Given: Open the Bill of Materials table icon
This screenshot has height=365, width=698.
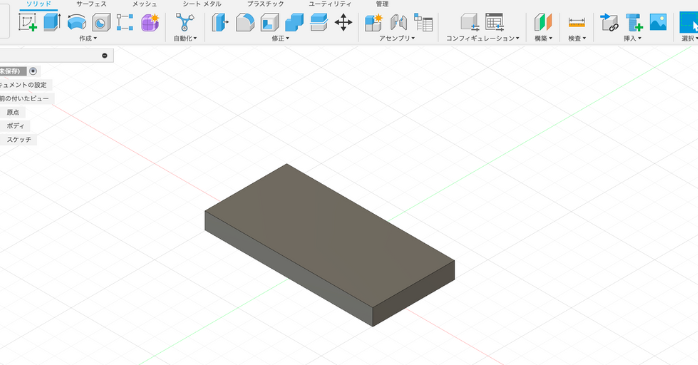Looking at the screenshot, I should pyautogui.click(x=423, y=22).
